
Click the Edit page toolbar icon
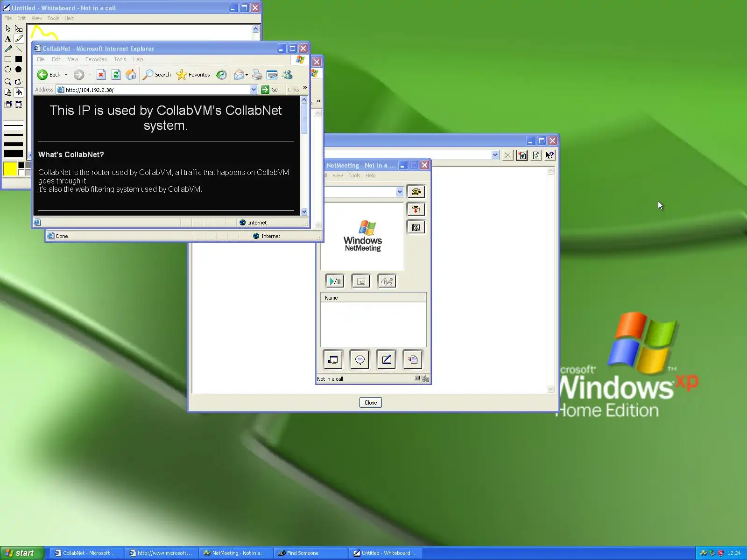272,75
